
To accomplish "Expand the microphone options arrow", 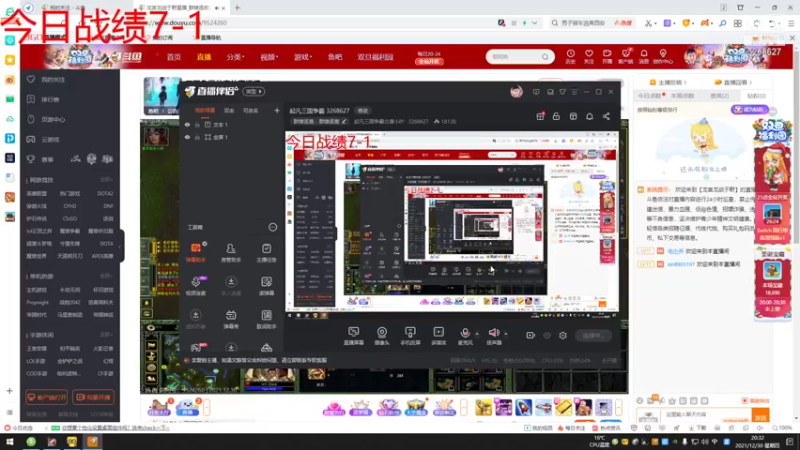I will tap(477, 334).
